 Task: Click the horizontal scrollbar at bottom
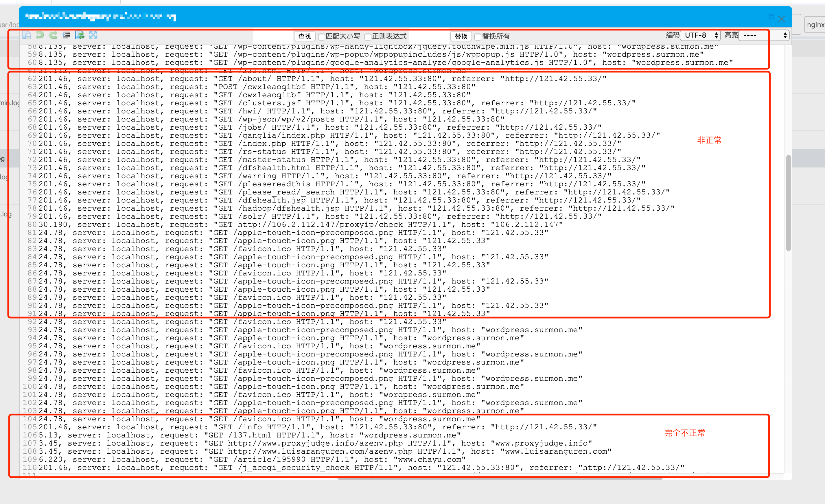500,478
